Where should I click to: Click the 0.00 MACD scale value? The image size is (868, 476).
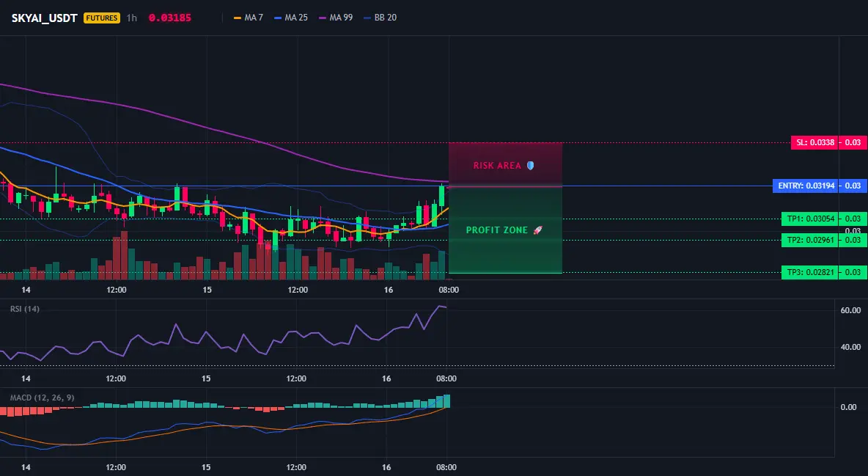tap(849, 407)
